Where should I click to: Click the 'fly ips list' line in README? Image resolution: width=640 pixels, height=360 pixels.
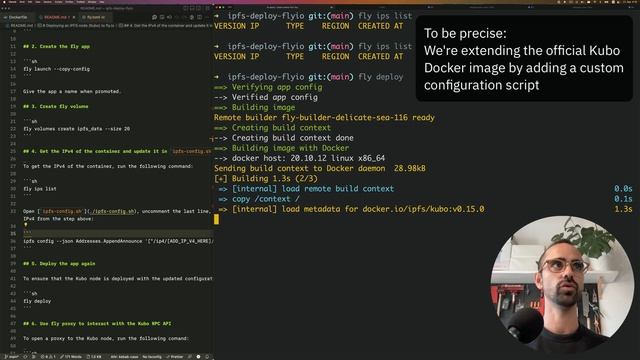point(40,189)
